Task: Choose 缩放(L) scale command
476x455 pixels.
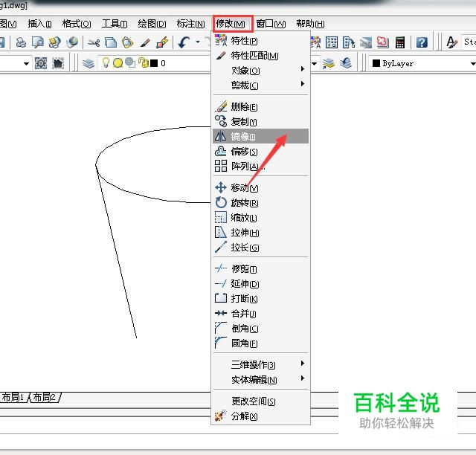Action: pyautogui.click(x=261, y=218)
